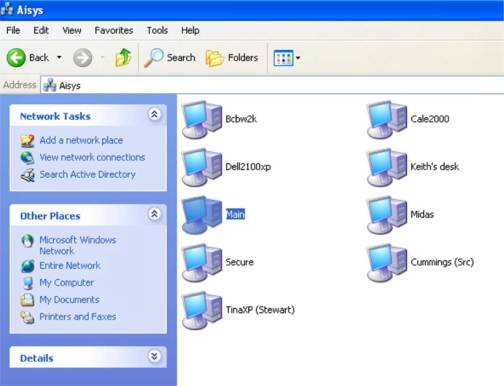504x386 pixels.
Task: Click My Documents folder icon
Action: tap(27, 300)
